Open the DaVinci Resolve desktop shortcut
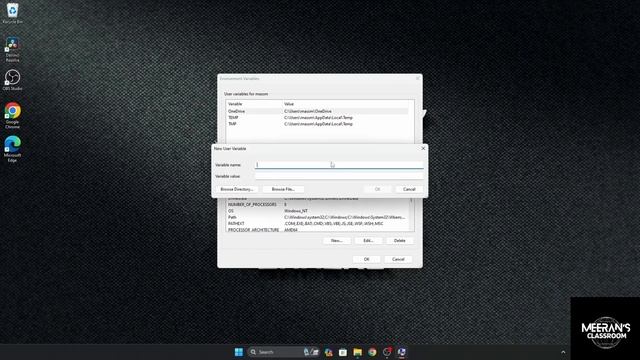640x360 pixels. coord(12,49)
